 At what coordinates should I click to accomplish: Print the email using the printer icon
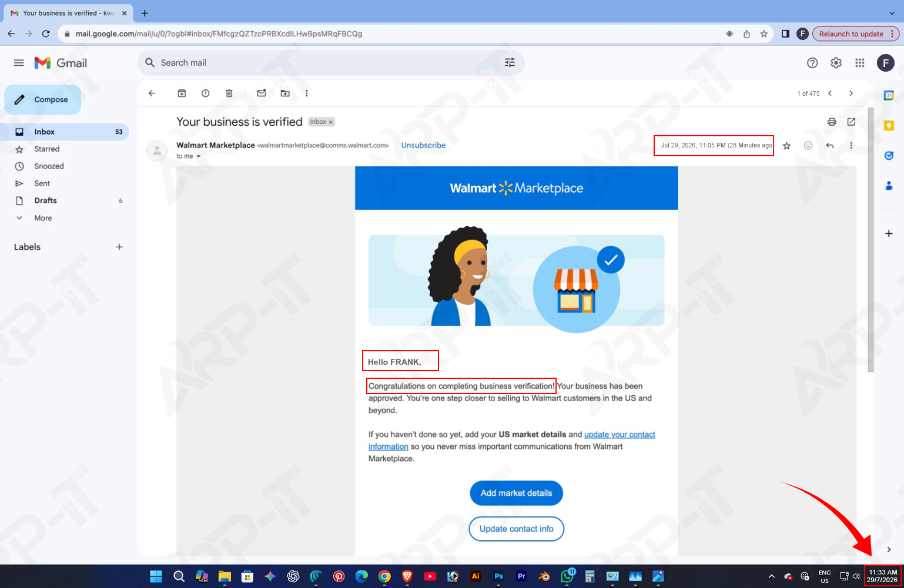pyautogui.click(x=832, y=122)
